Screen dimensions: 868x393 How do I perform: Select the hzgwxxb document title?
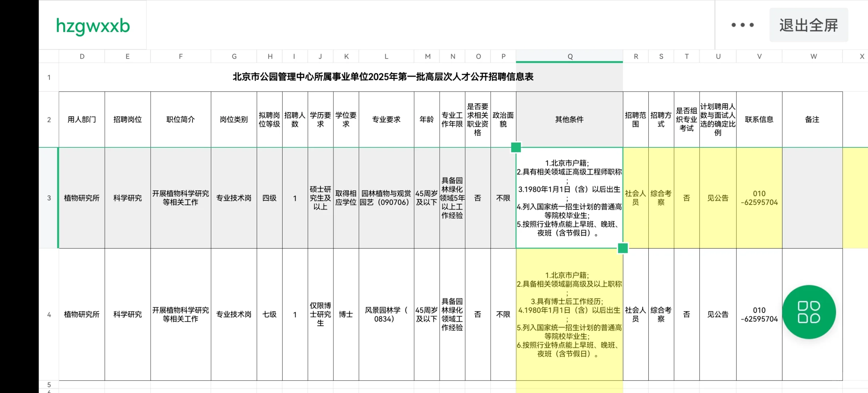93,26
